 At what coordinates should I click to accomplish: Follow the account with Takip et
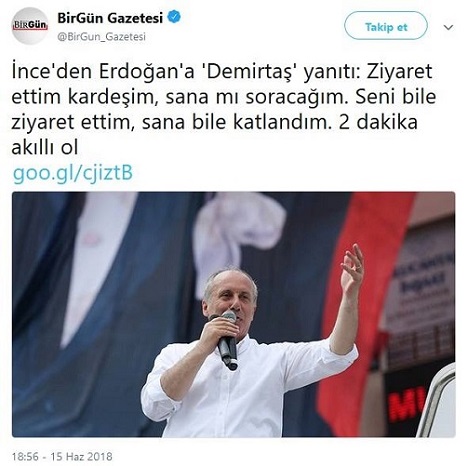click(386, 27)
